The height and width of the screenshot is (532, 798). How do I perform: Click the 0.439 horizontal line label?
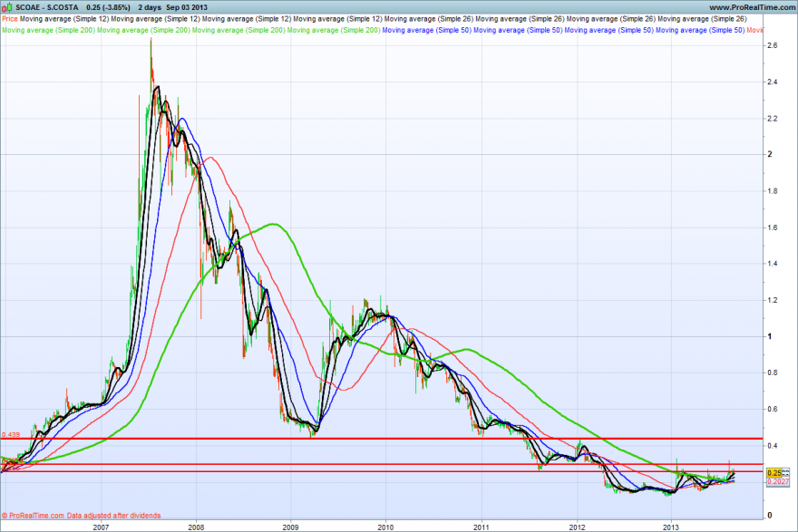click(x=11, y=435)
